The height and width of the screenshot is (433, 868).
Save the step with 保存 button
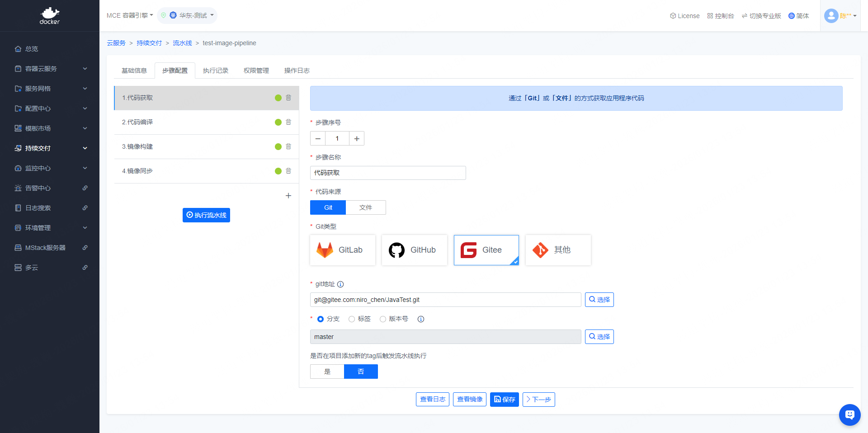click(504, 400)
